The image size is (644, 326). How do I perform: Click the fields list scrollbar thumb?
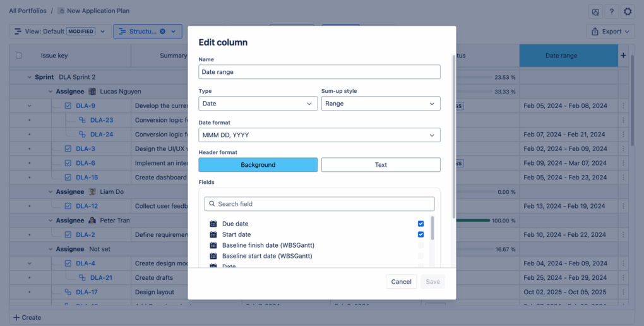(432, 228)
